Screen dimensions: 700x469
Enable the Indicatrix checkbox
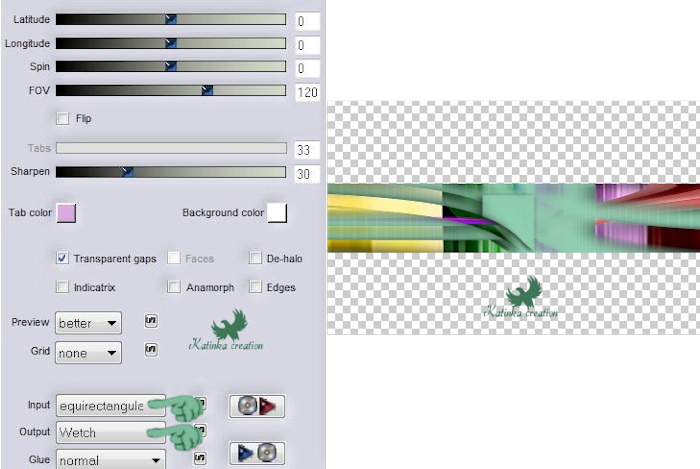(x=63, y=287)
